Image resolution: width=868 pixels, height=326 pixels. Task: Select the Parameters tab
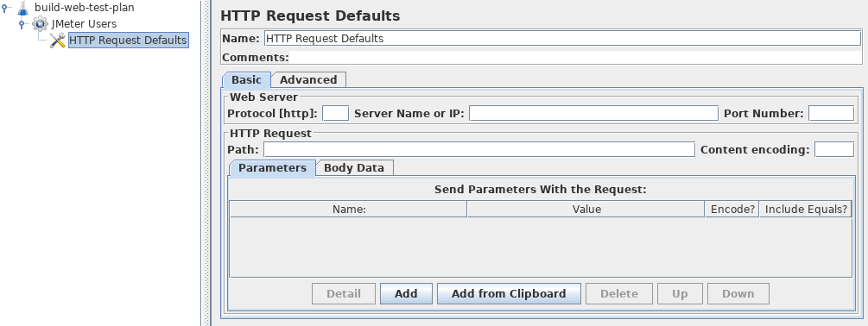coord(272,168)
